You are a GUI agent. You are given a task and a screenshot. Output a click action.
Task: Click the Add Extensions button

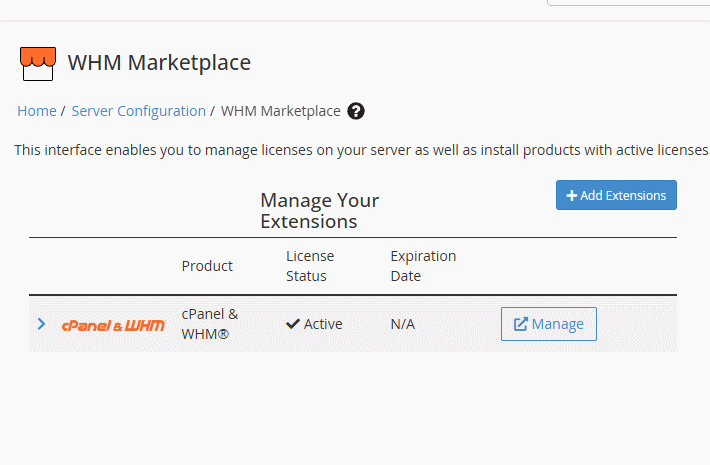coord(616,195)
